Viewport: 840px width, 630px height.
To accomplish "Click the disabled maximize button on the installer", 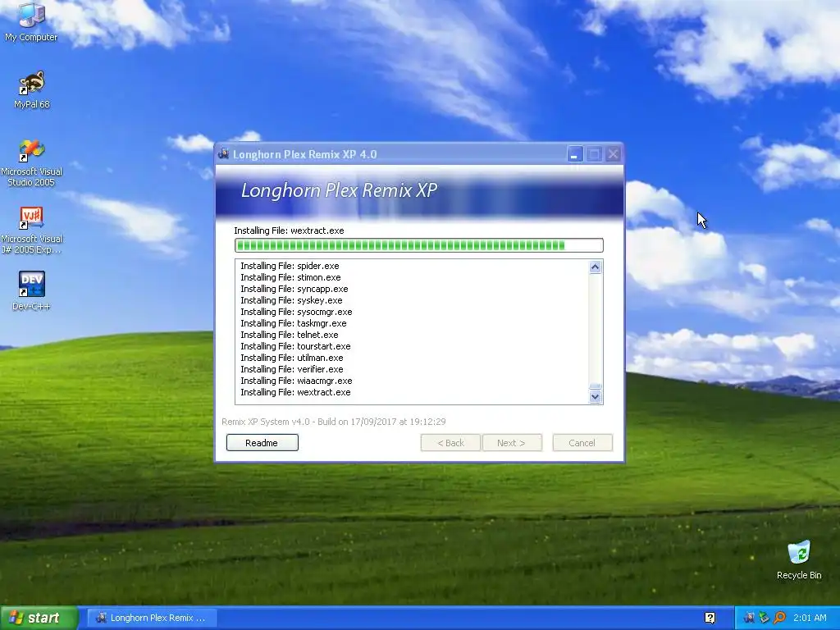I will pos(594,154).
